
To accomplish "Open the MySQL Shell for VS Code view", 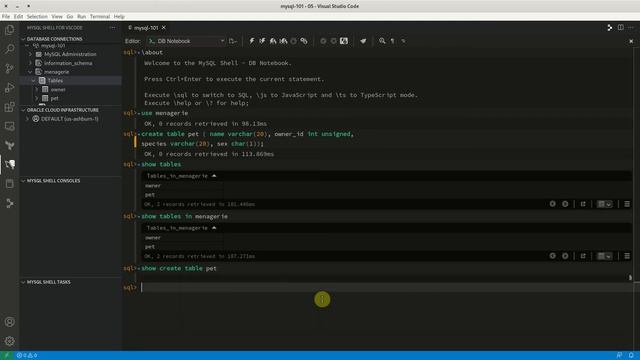I will tap(9, 164).
